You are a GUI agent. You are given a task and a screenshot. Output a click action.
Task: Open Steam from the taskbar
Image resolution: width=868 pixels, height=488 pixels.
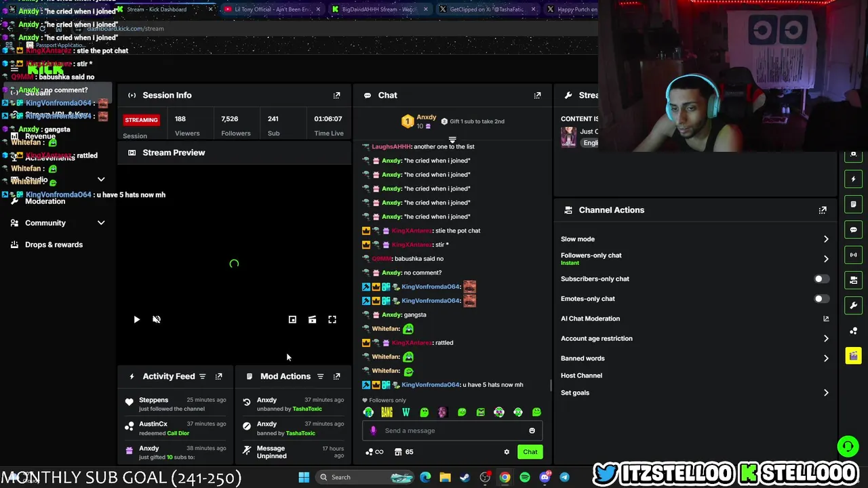(x=465, y=477)
